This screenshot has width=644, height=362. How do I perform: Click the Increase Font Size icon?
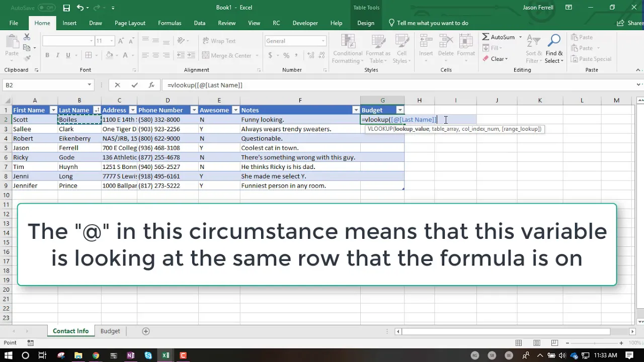pos(121,41)
